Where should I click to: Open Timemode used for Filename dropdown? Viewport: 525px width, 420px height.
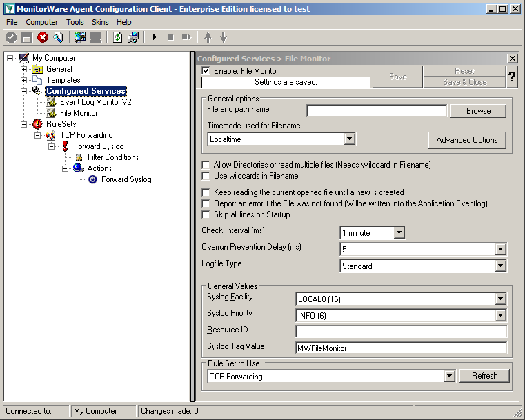[350, 139]
